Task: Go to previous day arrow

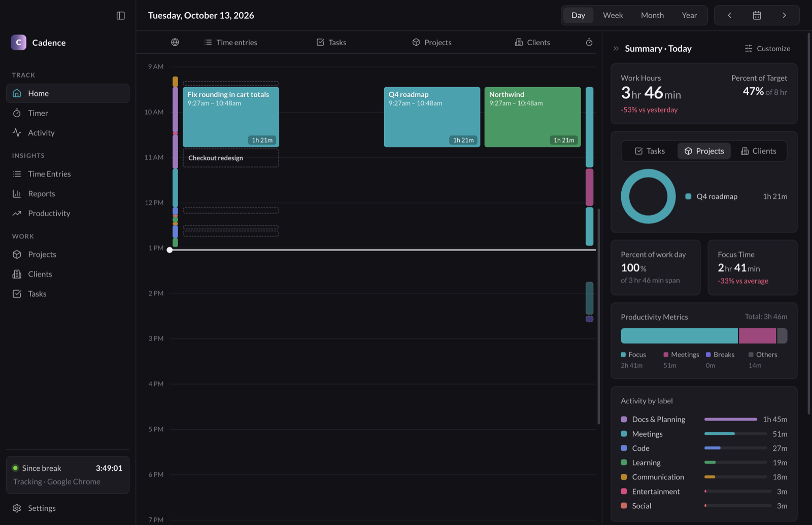Action: (x=729, y=15)
